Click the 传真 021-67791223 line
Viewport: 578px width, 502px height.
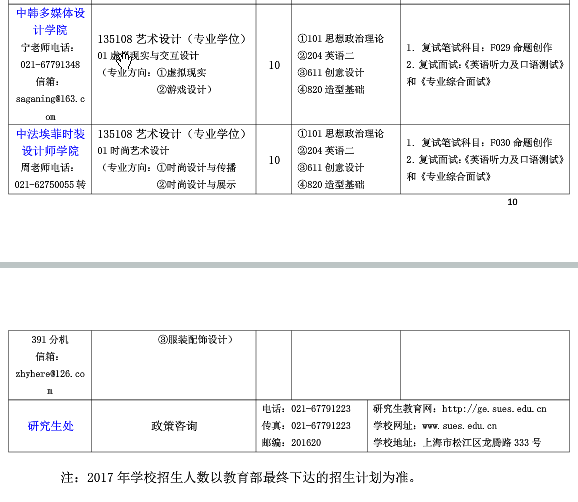(x=306, y=426)
